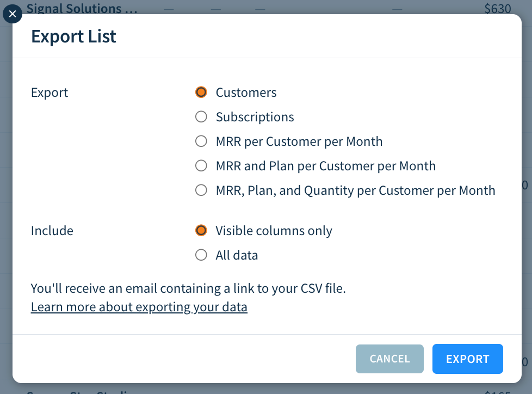Click the "Export" section label

pyautogui.click(x=49, y=93)
